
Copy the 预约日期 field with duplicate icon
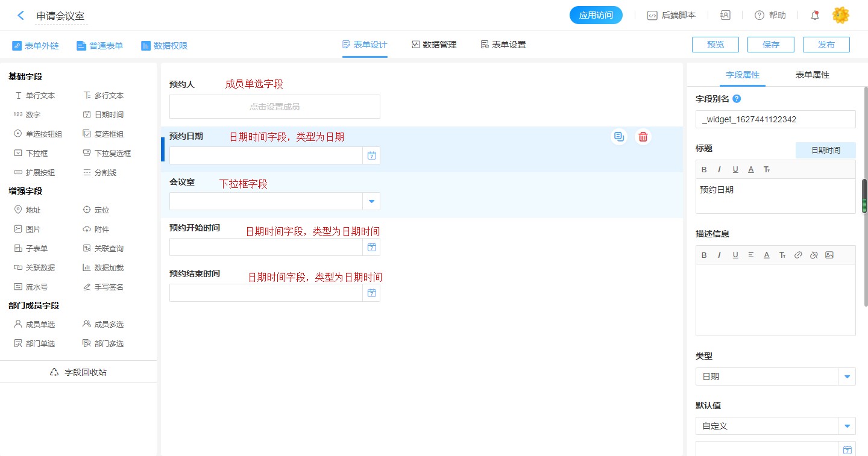(x=618, y=137)
